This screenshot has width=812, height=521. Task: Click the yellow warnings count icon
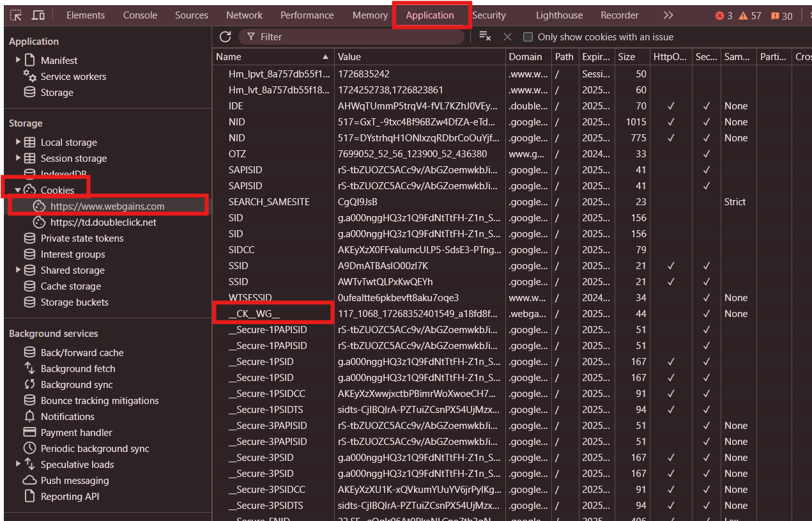point(750,15)
